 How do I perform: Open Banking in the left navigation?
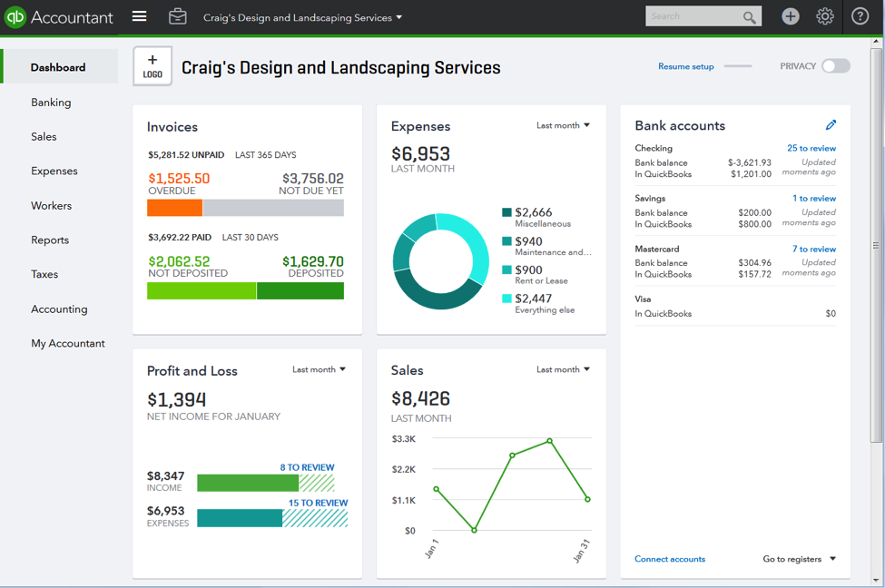51,103
